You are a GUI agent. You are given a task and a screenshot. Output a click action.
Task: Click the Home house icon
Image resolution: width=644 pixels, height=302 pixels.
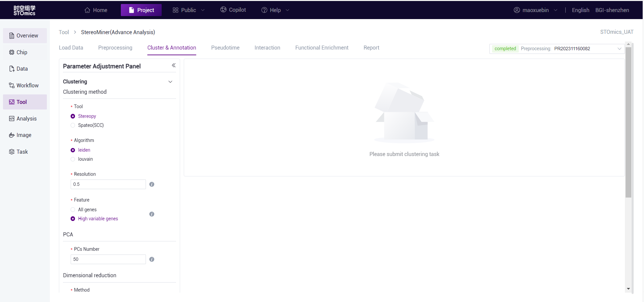tap(87, 10)
